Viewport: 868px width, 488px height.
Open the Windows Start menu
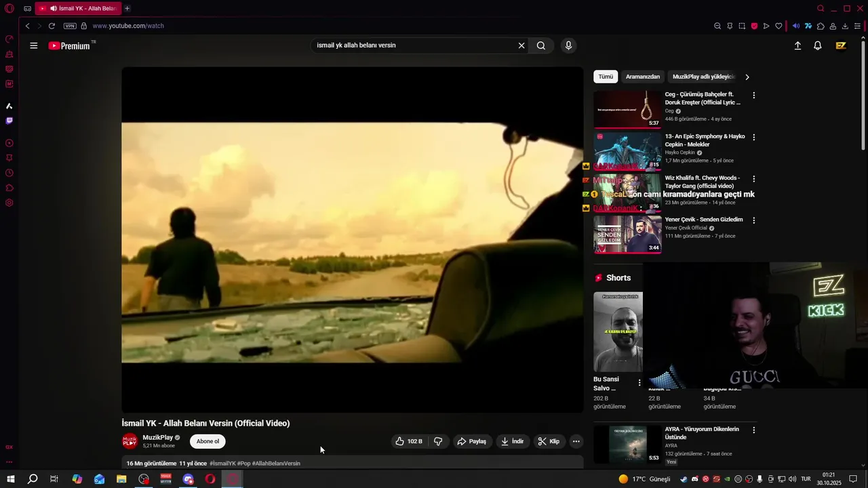(10, 479)
